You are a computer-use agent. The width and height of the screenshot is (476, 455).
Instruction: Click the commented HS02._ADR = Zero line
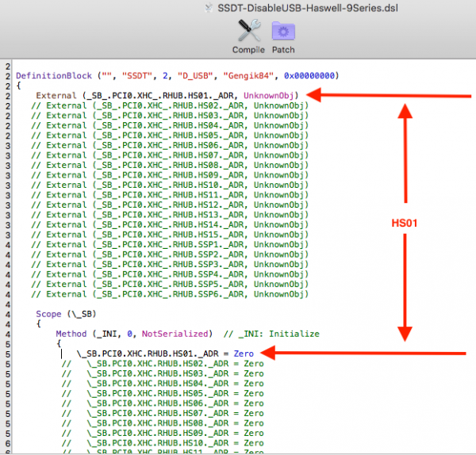pyautogui.click(x=163, y=364)
